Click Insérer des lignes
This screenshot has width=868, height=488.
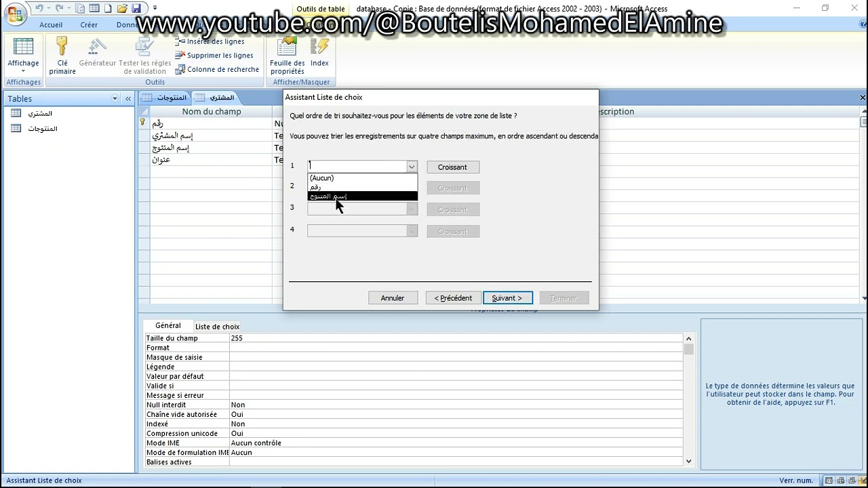[x=210, y=41]
